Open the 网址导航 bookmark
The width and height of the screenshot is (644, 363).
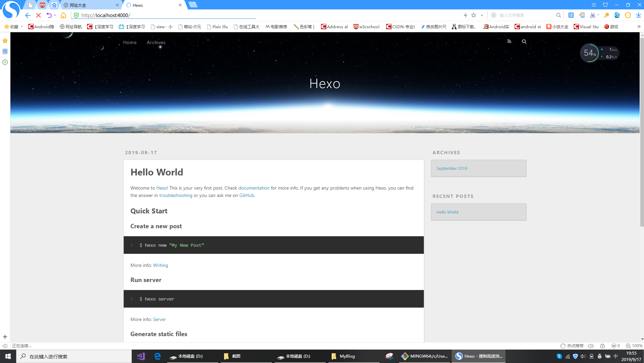coord(71,27)
